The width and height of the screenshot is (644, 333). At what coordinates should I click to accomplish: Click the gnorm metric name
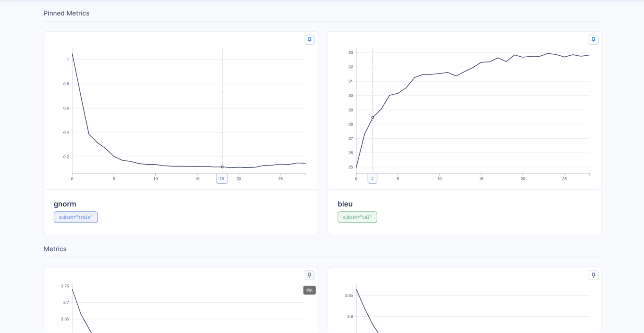(x=65, y=204)
